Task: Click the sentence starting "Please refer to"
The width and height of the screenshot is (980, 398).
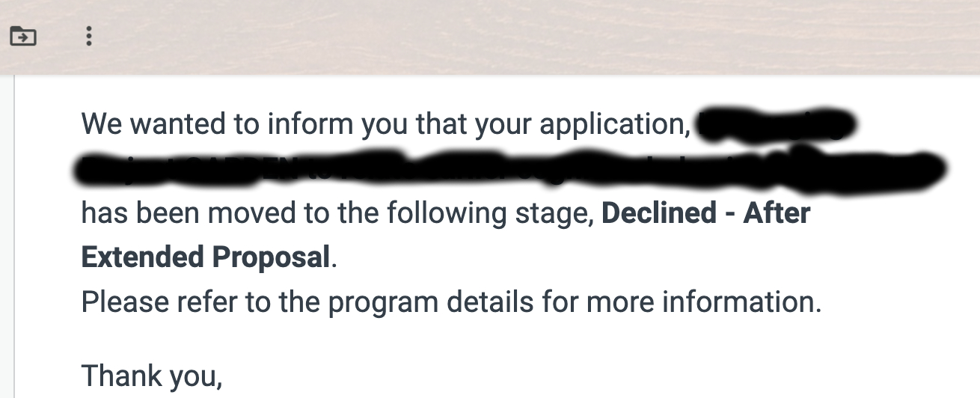Action: coord(450,303)
